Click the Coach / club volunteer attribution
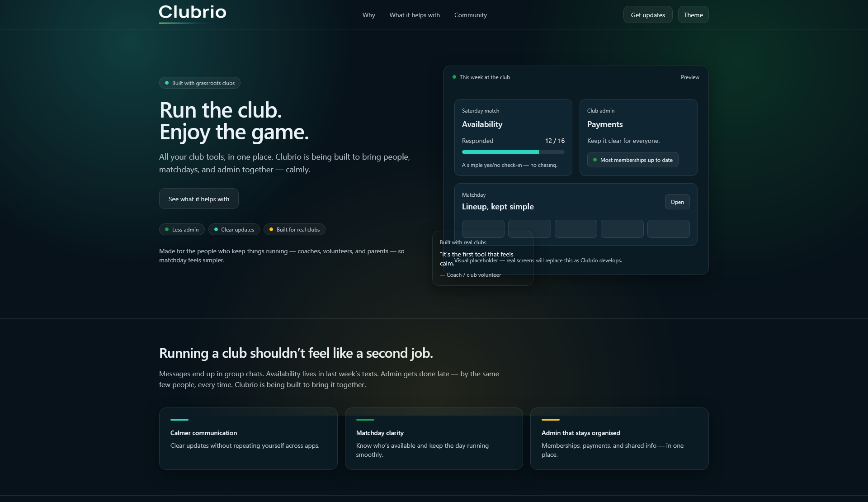The height and width of the screenshot is (502, 868). click(470, 275)
